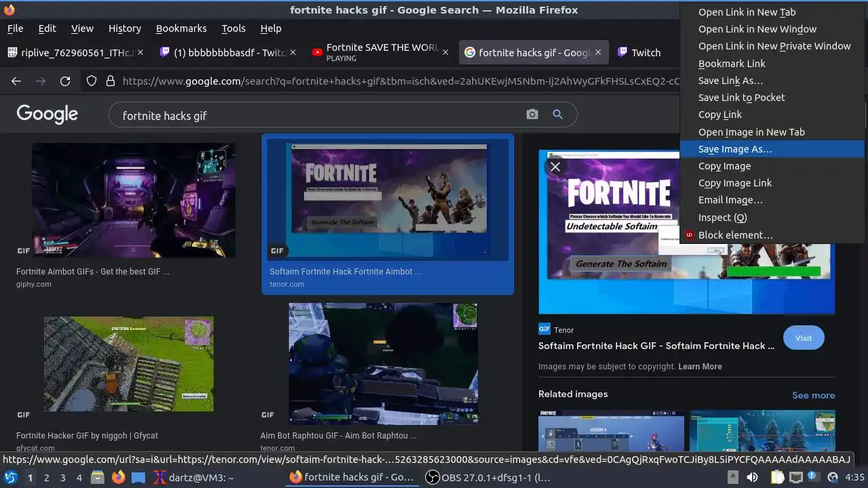The height and width of the screenshot is (488, 868).
Task: Choose Block element… option
Action: (x=772, y=235)
